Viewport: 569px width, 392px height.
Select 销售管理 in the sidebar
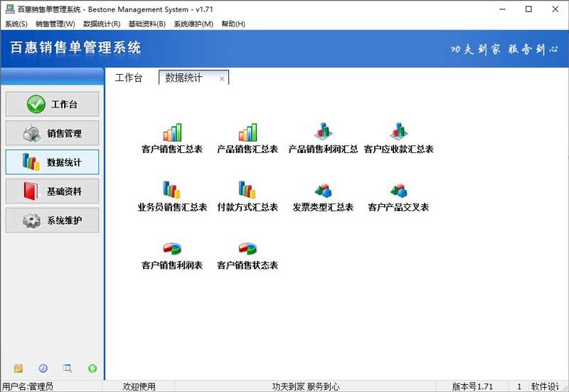click(52, 133)
